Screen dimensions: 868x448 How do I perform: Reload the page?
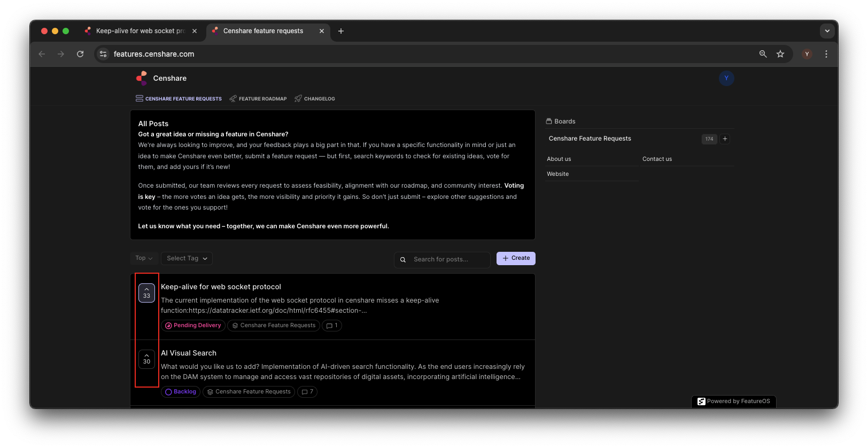pos(80,54)
